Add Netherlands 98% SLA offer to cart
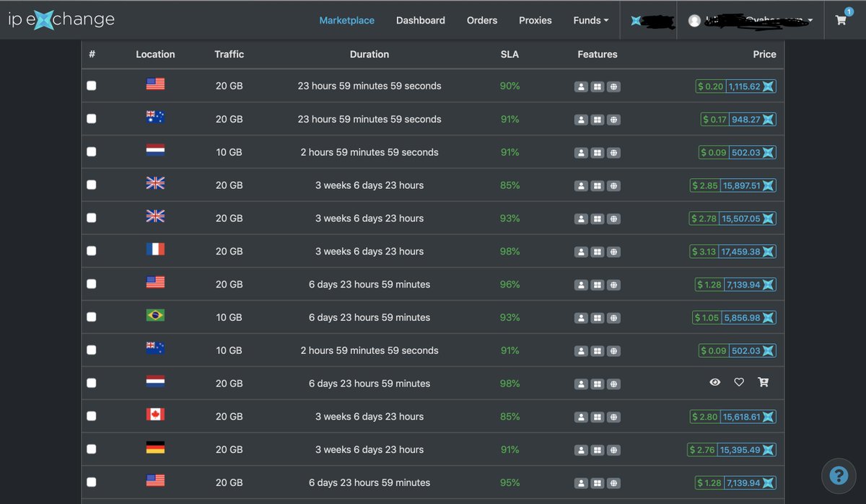 763,383
